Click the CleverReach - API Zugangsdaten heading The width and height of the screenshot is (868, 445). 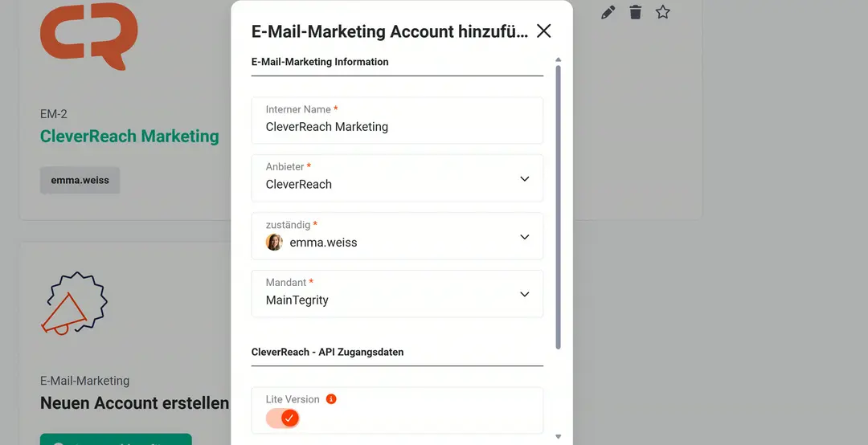(x=327, y=352)
